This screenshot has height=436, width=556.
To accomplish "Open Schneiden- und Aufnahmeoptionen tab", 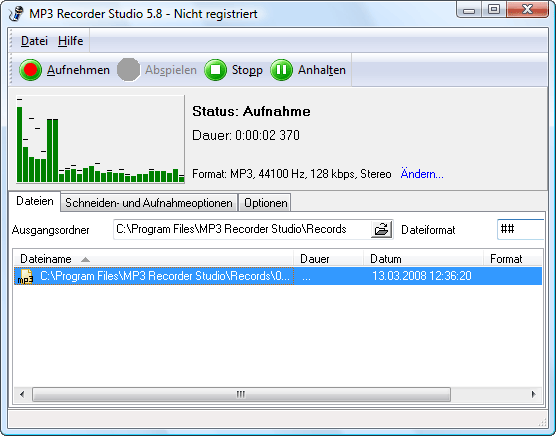I will coord(149,203).
